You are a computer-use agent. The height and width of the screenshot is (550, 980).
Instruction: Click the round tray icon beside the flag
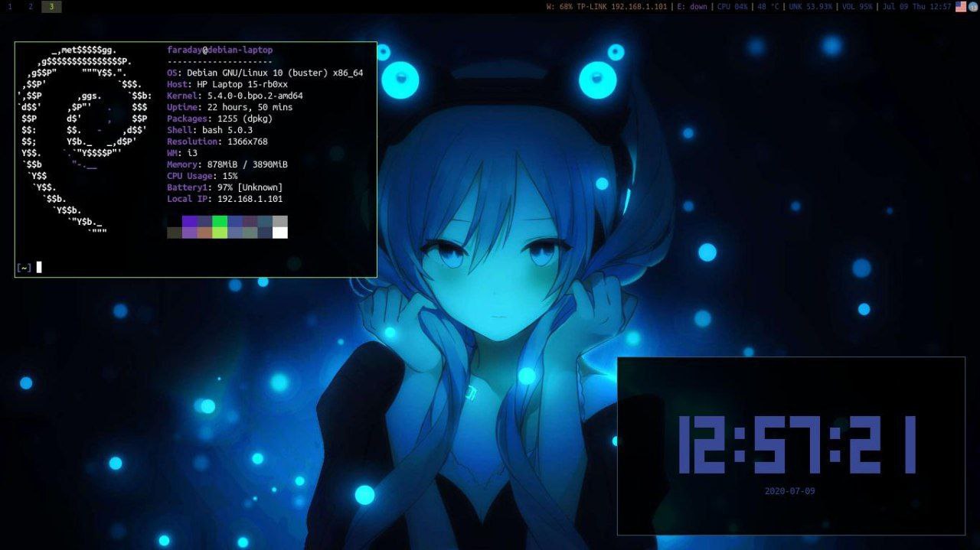click(974, 6)
